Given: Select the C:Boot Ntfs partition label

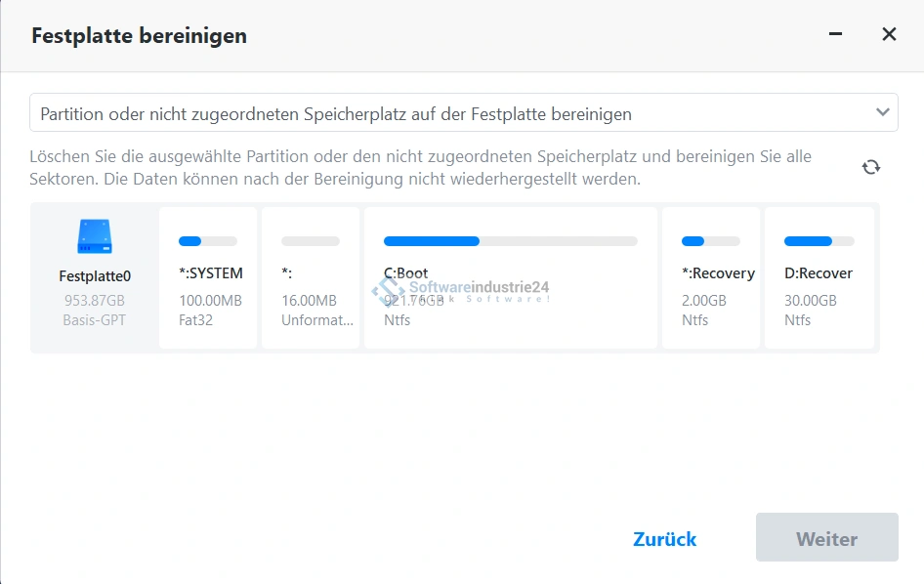Looking at the screenshot, I should click(x=406, y=273).
